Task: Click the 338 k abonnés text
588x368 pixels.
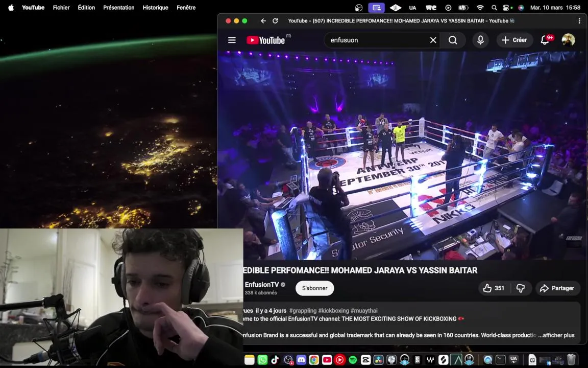Action: tap(261, 292)
